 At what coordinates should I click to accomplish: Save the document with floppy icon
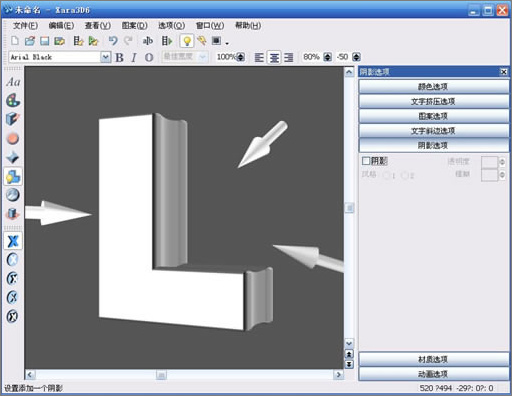coord(44,41)
